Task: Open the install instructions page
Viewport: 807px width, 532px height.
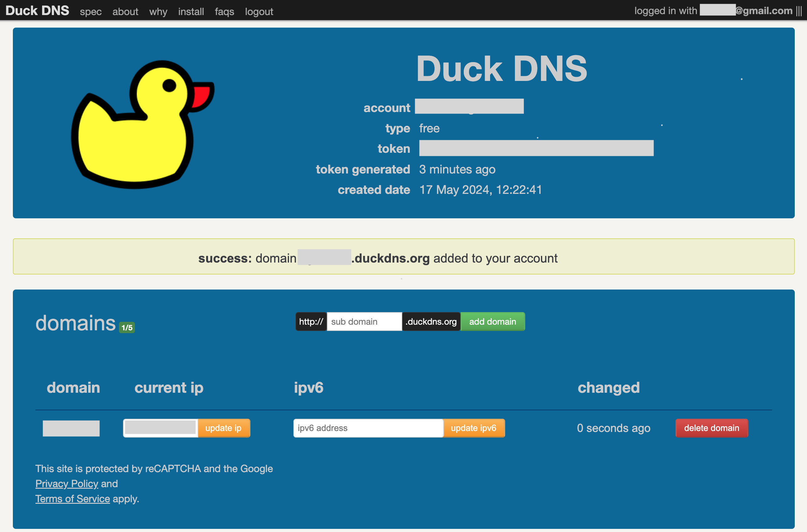Action: pos(191,12)
